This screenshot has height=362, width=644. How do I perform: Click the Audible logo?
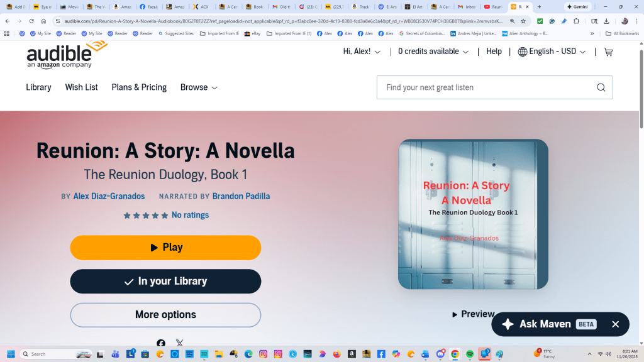coord(67,55)
